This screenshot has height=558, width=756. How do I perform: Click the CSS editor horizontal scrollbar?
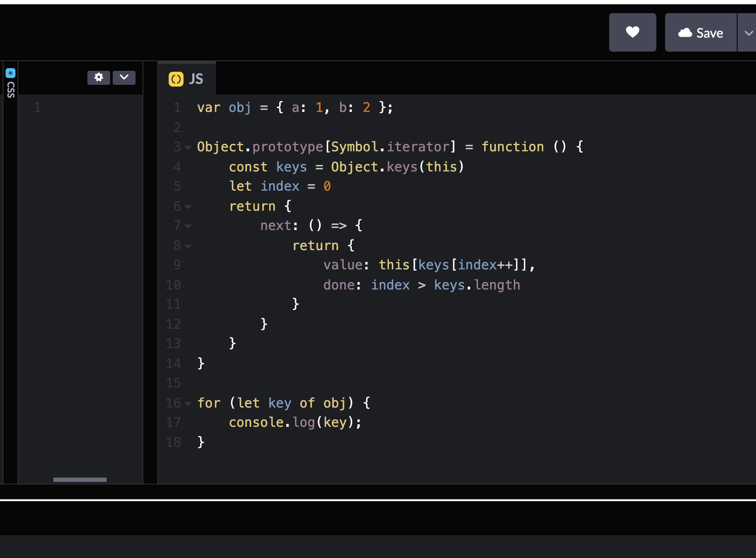click(80, 480)
